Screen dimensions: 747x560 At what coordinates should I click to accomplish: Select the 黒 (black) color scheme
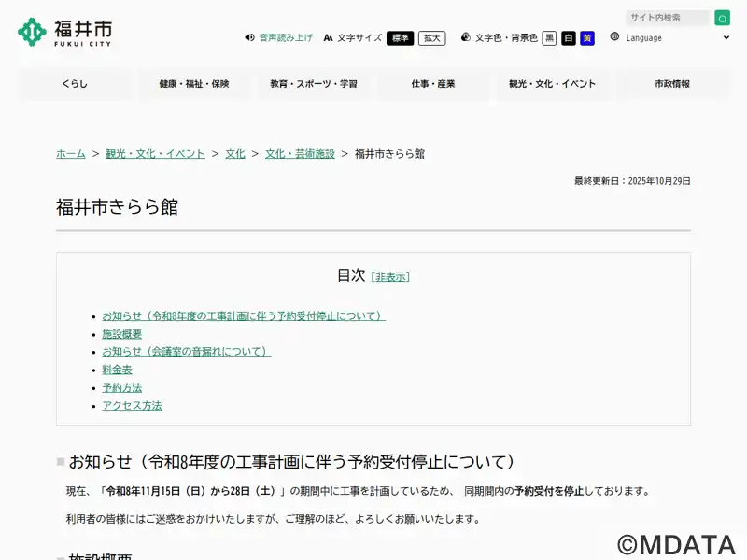549,38
